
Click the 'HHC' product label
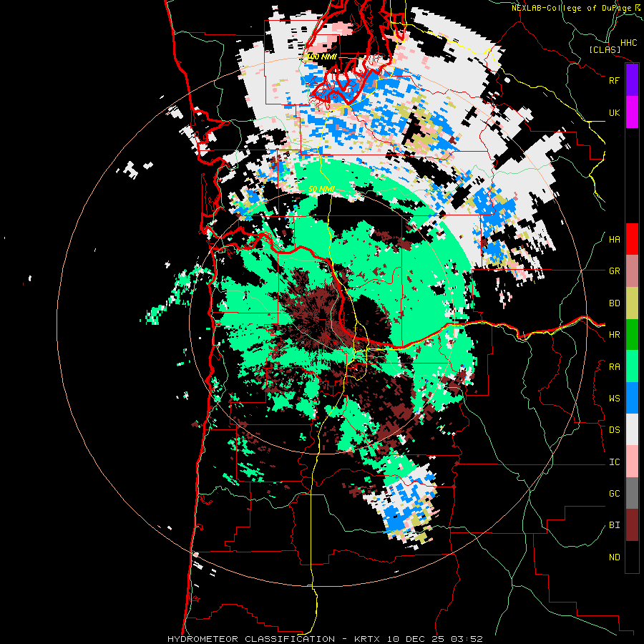[x=629, y=43]
